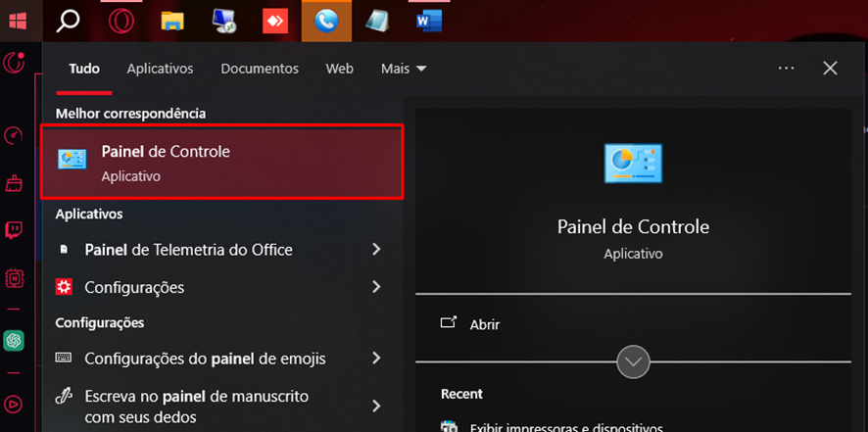Open GX Cleaner broom sidebar icon
Viewport: 868px width, 432px height.
14,183
